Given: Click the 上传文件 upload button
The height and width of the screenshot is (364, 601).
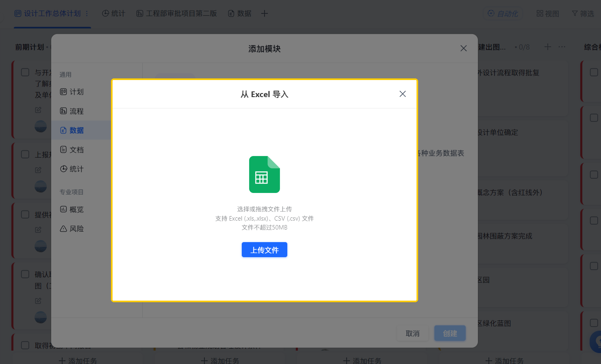Looking at the screenshot, I should click(x=264, y=249).
